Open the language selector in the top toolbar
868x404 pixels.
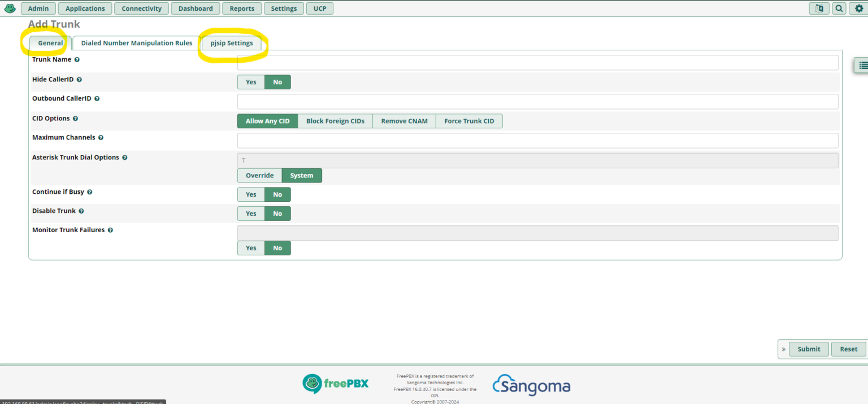click(819, 8)
